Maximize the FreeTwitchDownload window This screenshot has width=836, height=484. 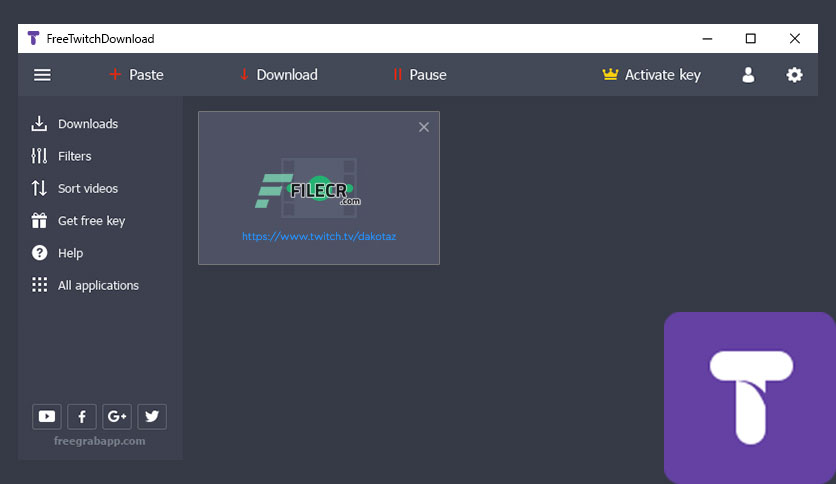(751, 38)
